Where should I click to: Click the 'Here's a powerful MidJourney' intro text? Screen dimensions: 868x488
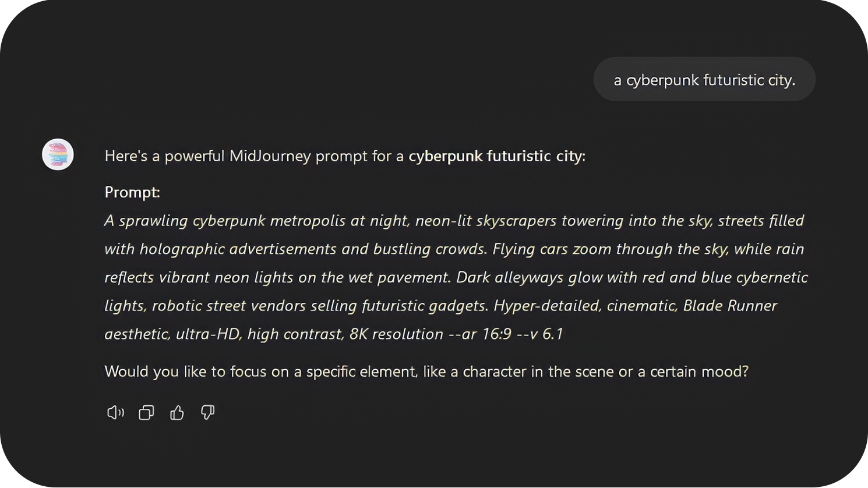pyautogui.click(x=207, y=156)
